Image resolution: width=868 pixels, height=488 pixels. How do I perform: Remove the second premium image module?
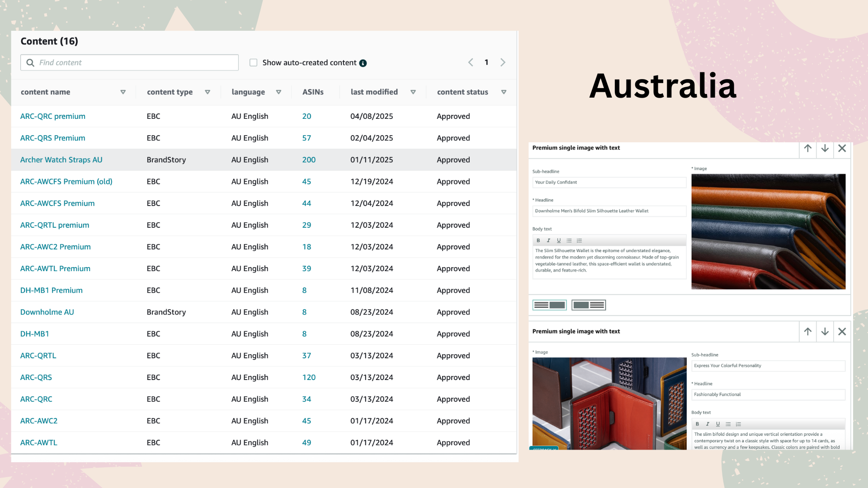coord(842,332)
